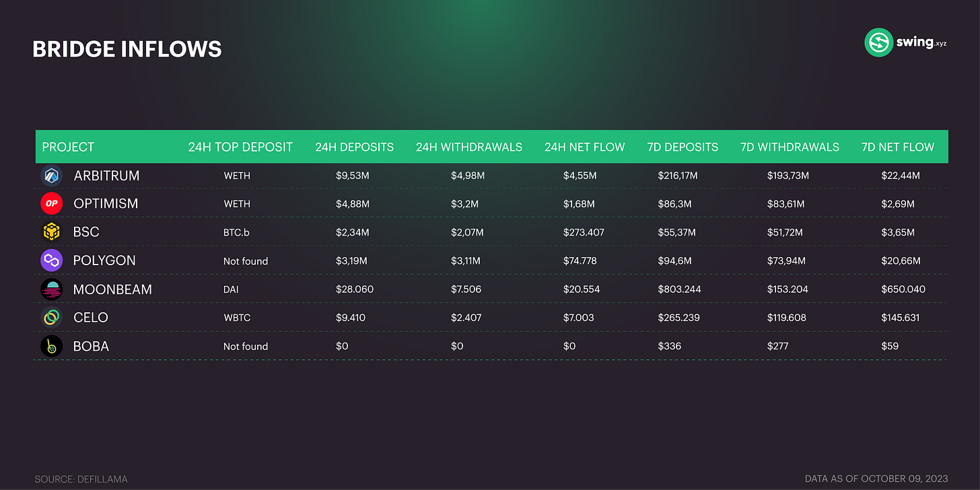Select the ARBITRUM project name
Viewport: 980px width, 490px height.
106,176
